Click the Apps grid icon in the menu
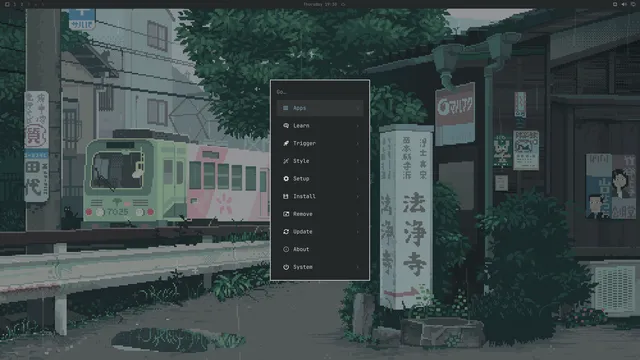640x360 pixels. pos(286,108)
